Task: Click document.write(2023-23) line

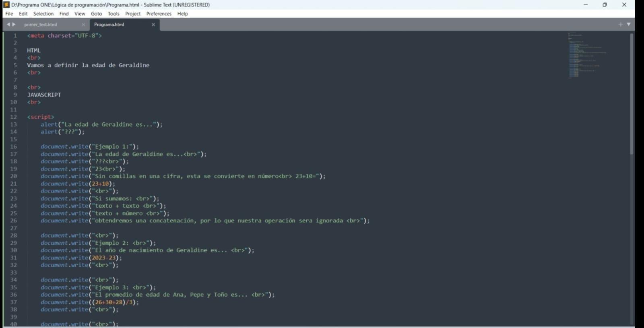Action: tap(81, 258)
